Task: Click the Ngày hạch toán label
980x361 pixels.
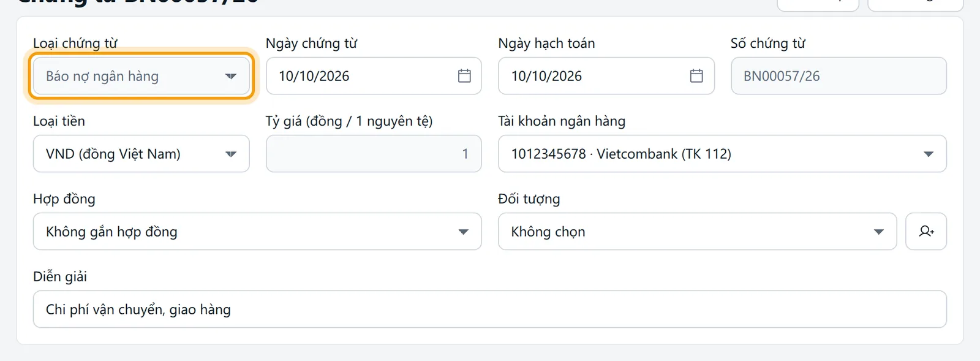Action: [546, 44]
